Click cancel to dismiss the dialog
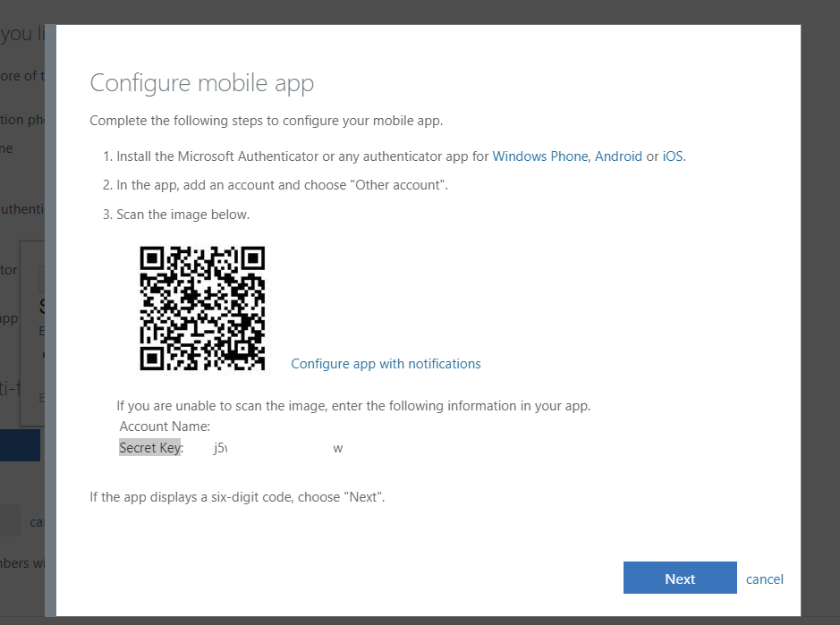Image resolution: width=840 pixels, height=625 pixels. coord(764,579)
